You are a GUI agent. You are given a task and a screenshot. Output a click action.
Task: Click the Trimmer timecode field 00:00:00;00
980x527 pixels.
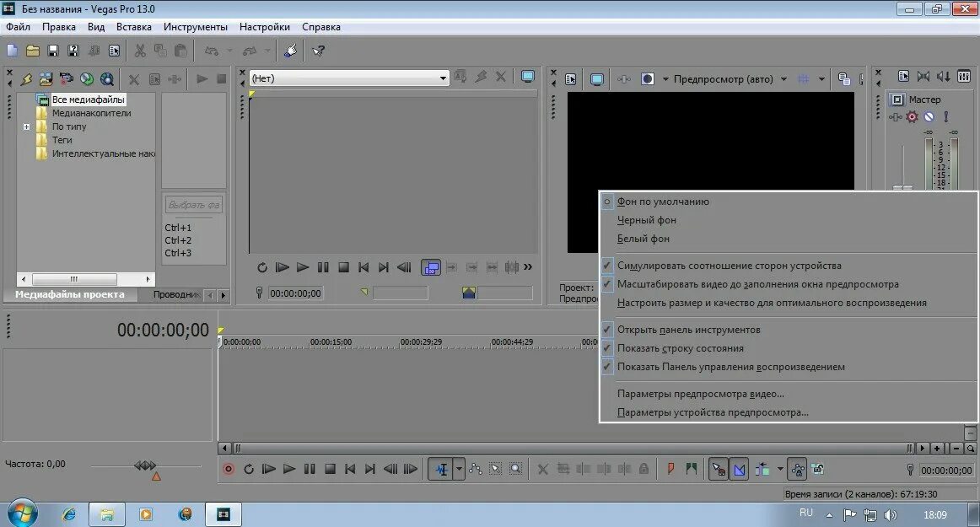pos(296,293)
